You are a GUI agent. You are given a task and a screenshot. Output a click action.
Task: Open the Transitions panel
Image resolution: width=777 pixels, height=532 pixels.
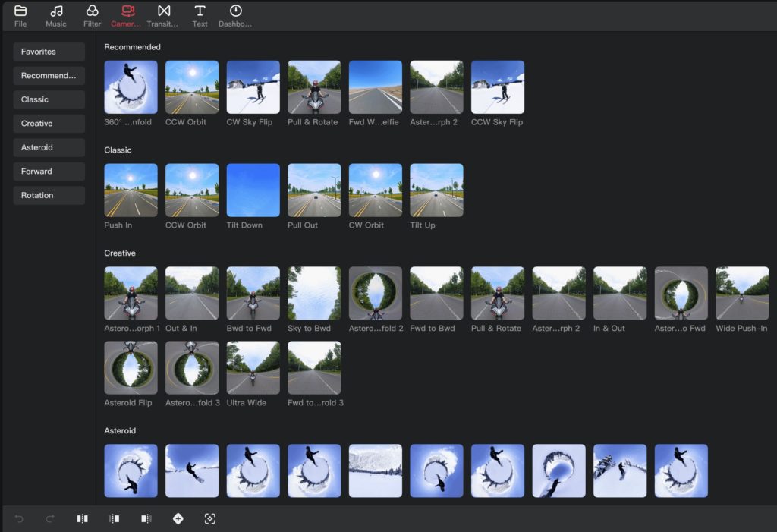tap(163, 16)
